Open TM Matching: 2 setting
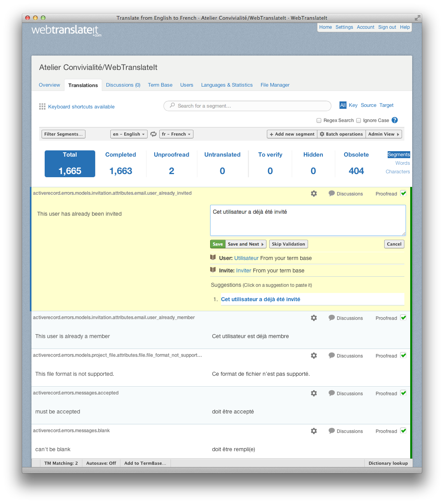Viewport: 444px width, 504px height. pos(61,463)
